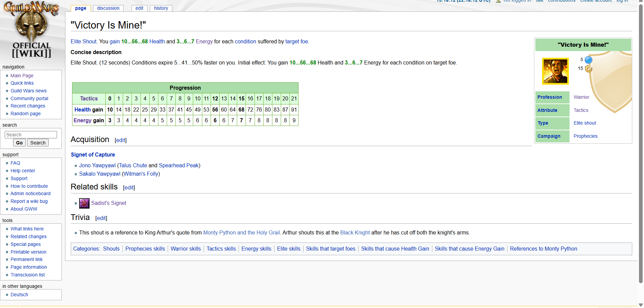Click the Elite Shout link in description
The image size is (644, 308).
[x=84, y=42]
